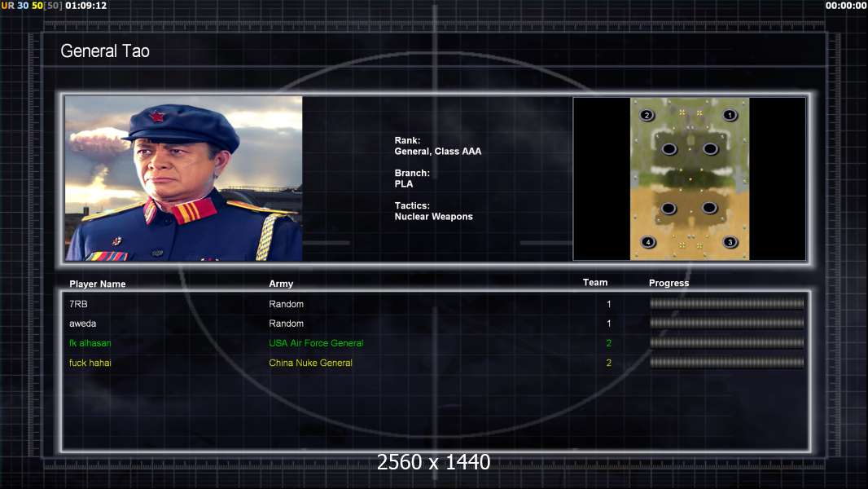868x489 pixels.
Task: Click start position marker 4 on minimap
Action: [647, 242]
